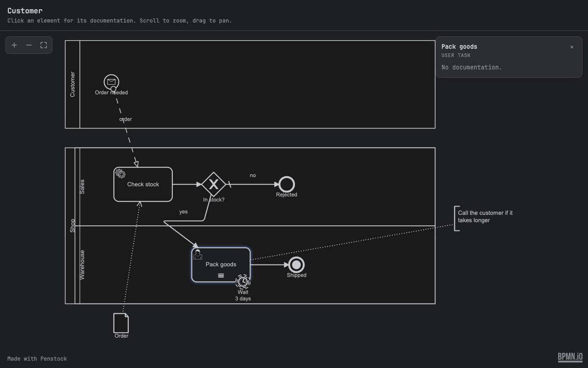
Task: Select the Customer pool label
Action: click(x=73, y=84)
